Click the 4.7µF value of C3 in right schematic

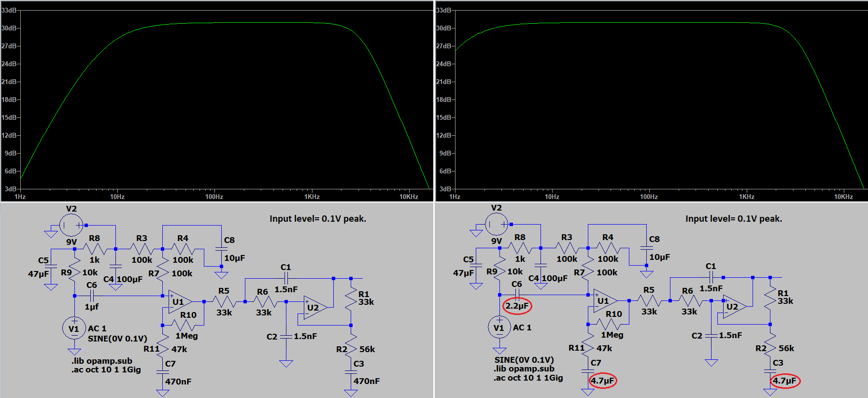click(784, 381)
